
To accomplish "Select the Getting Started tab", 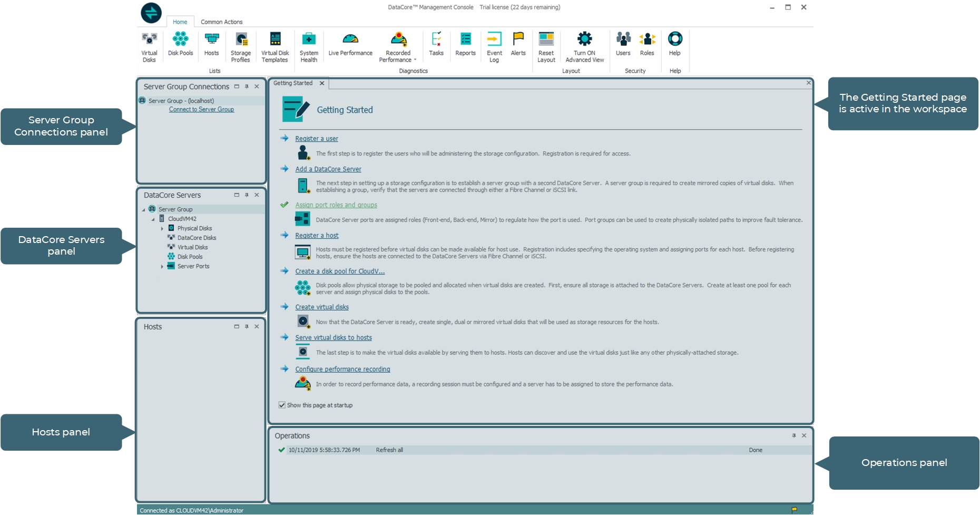I will coord(294,83).
